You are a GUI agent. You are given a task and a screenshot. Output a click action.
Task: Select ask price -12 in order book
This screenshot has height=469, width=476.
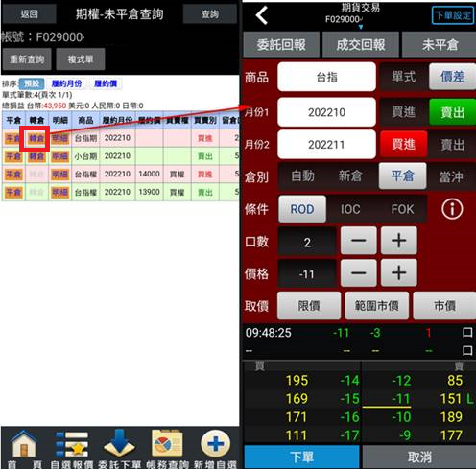[401, 381]
